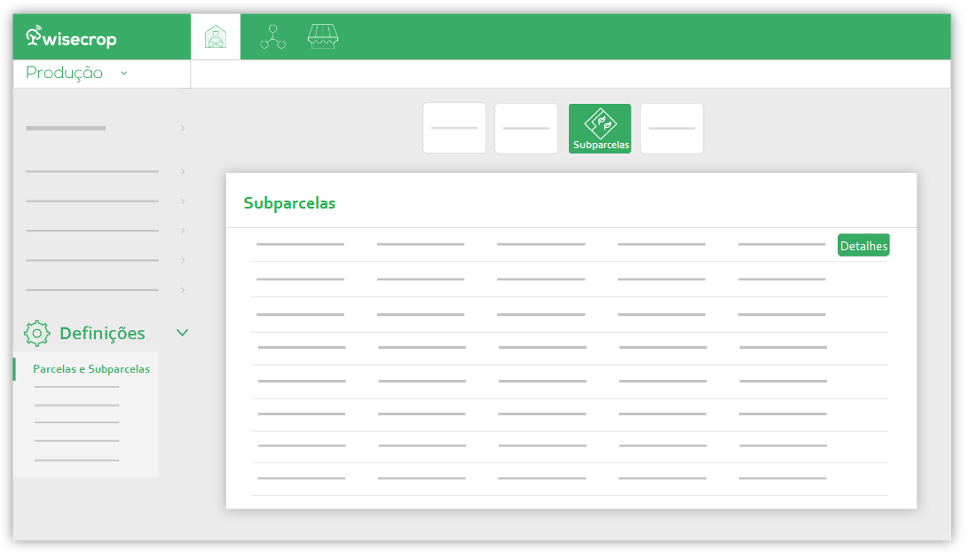Expand the second sidebar item arrow
The height and width of the screenshot is (560, 969).
tap(183, 171)
